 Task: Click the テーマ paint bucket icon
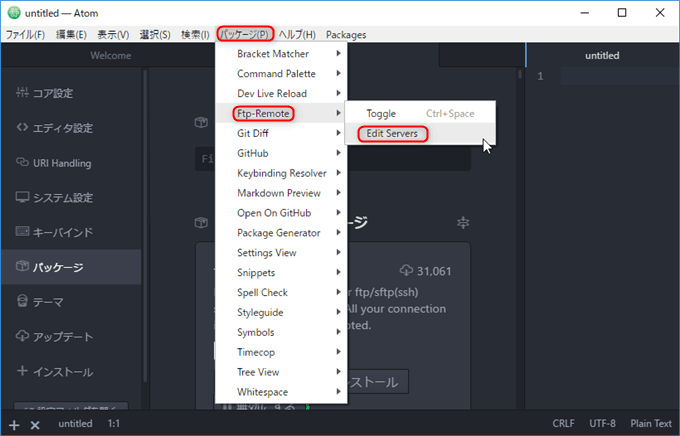pos(22,301)
